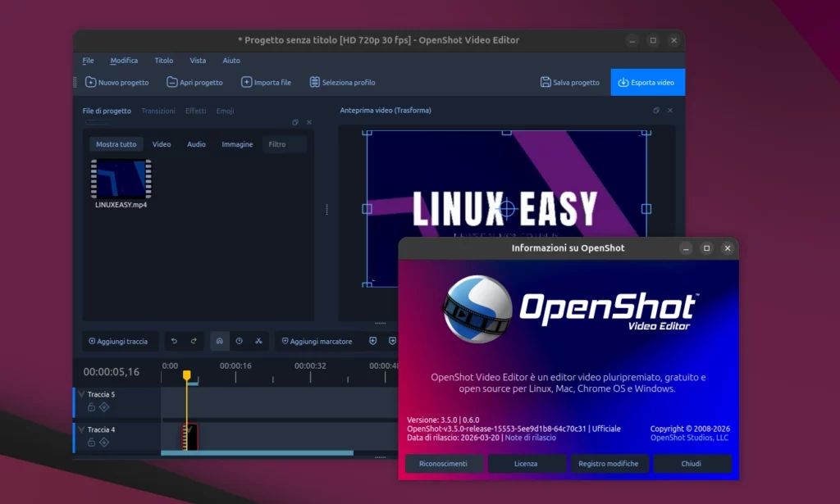Switch to the Transizioni tab
This screenshot has height=504, width=840.
[x=158, y=111]
